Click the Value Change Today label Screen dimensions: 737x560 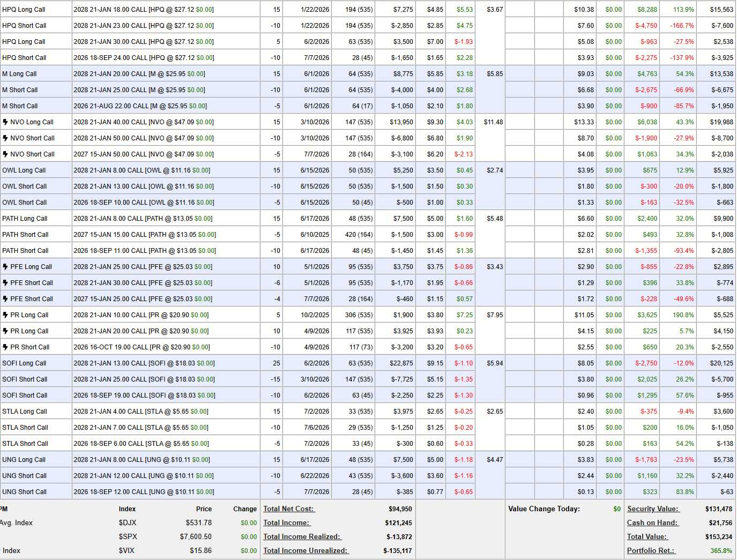[x=544, y=509]
